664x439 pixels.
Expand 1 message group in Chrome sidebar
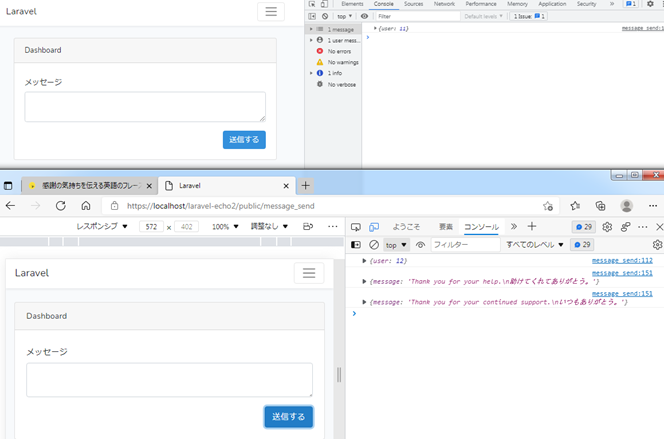pyautogui.click(x=311, y=29)
